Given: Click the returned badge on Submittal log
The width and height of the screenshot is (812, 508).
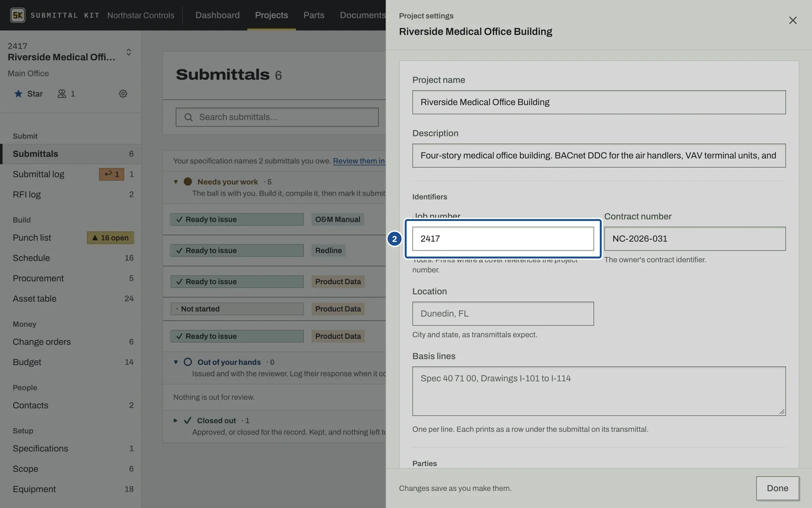Looking at the screenshot, I should click(112, 174).
